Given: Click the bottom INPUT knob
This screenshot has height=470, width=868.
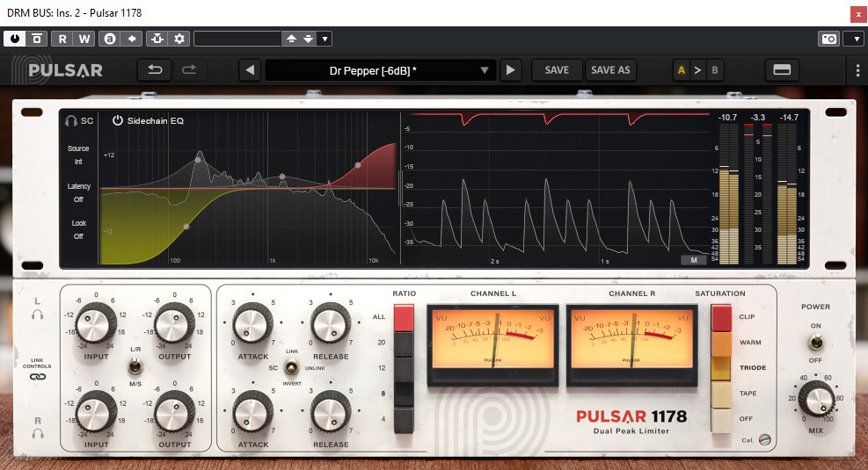Looking at the screenshot, I should click(95, 411).
